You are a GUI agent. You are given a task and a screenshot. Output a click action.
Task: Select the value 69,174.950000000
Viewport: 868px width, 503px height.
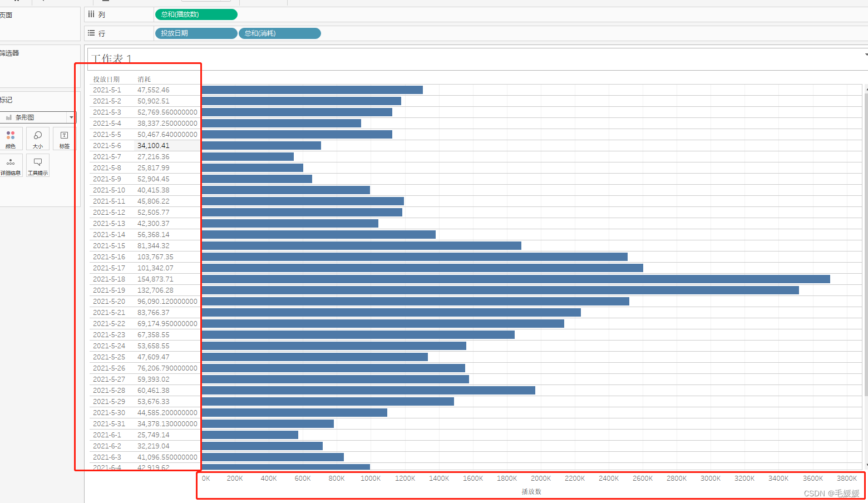pyautogui.click(x=167, y=323)
